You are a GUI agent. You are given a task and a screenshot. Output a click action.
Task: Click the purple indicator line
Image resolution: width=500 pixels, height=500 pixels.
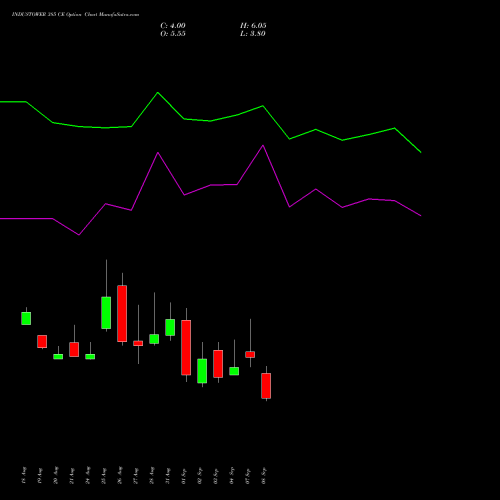point(210,185)
